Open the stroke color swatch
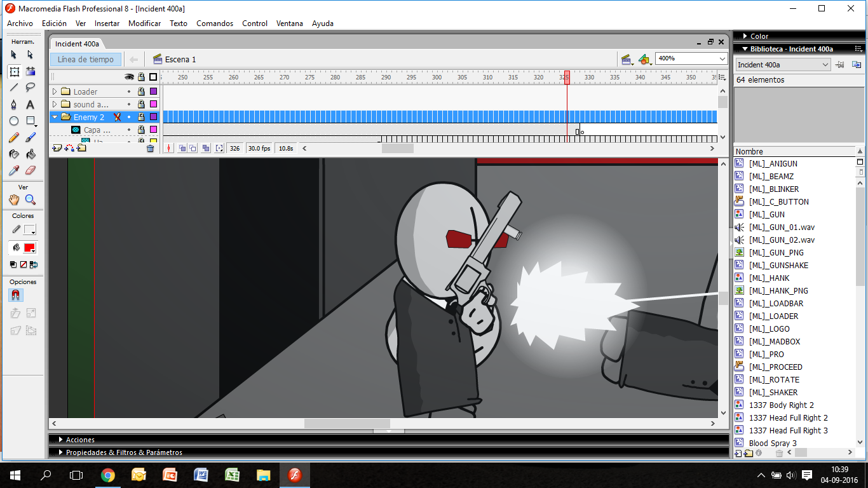This screenshot has width=868, height=488. (30, 229)
